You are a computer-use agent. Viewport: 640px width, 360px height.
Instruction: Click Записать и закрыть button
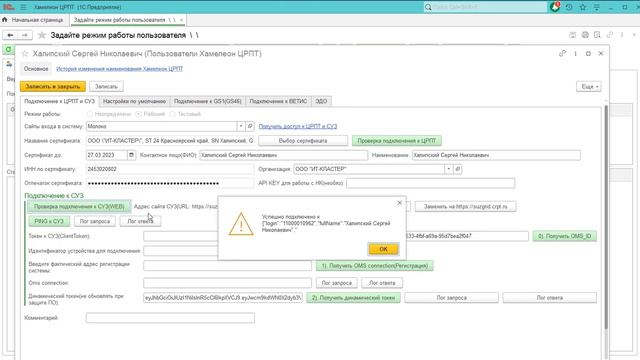pyautogui.click(x=53, y=87)
